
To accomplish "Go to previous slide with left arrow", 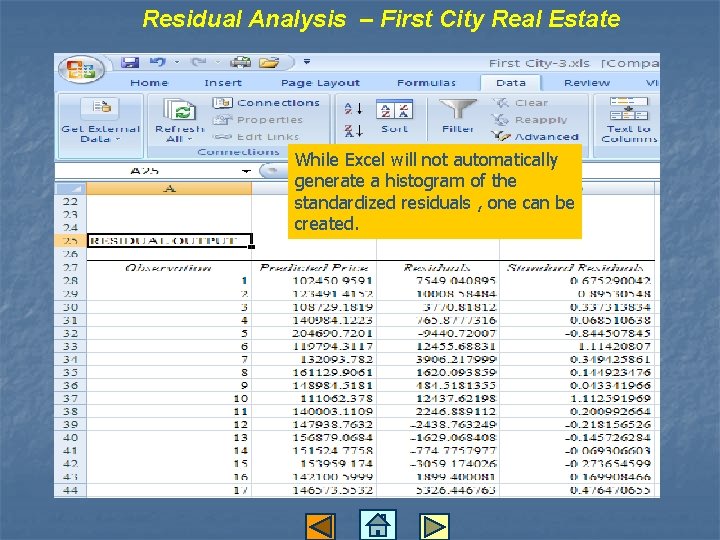I will point(320,526).
